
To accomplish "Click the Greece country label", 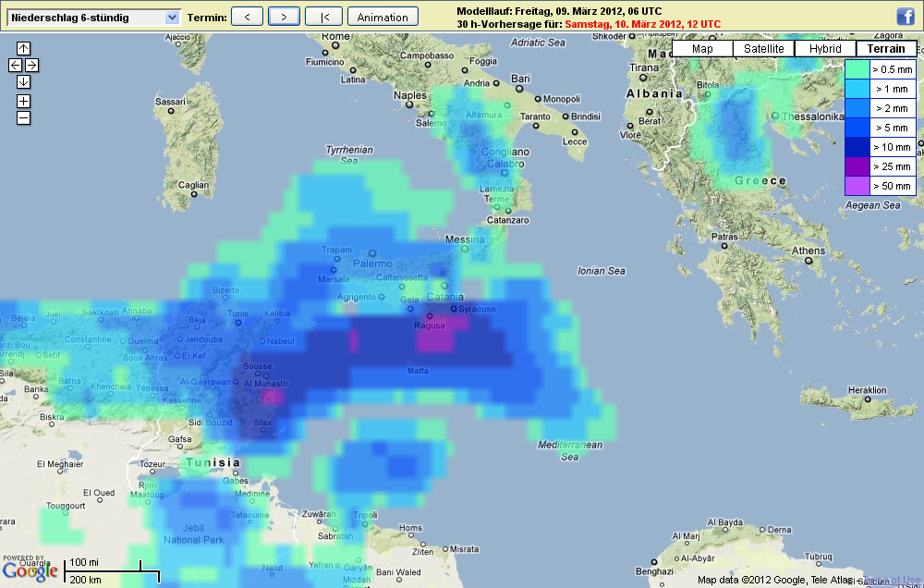I will pyautogui.click(x=760, y=180).
